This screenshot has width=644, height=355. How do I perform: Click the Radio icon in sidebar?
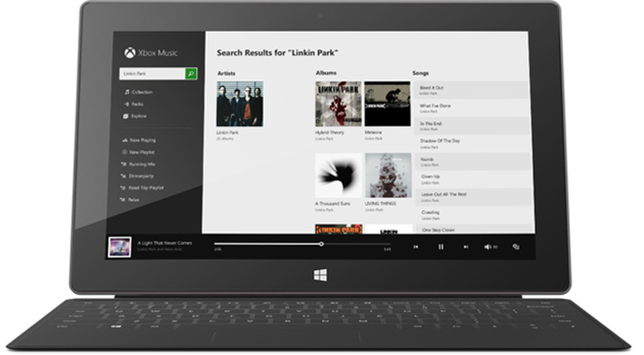pyautogui.click(x=126, y=104)
